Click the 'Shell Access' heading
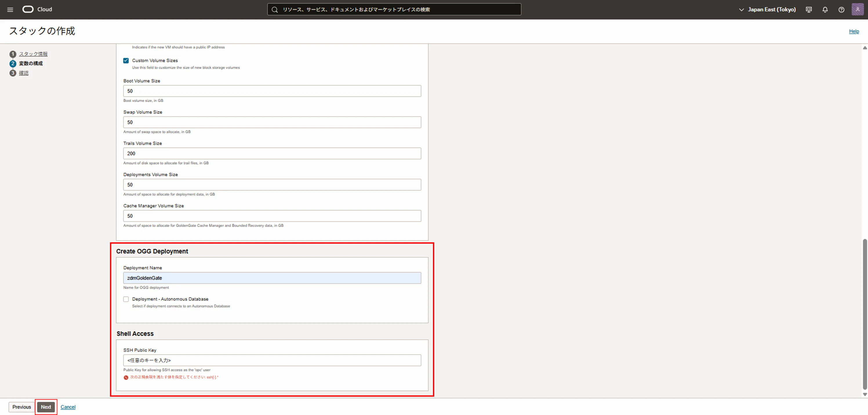Screen dimensions: 868x415 pyautogui.click(x=135, y=334)
